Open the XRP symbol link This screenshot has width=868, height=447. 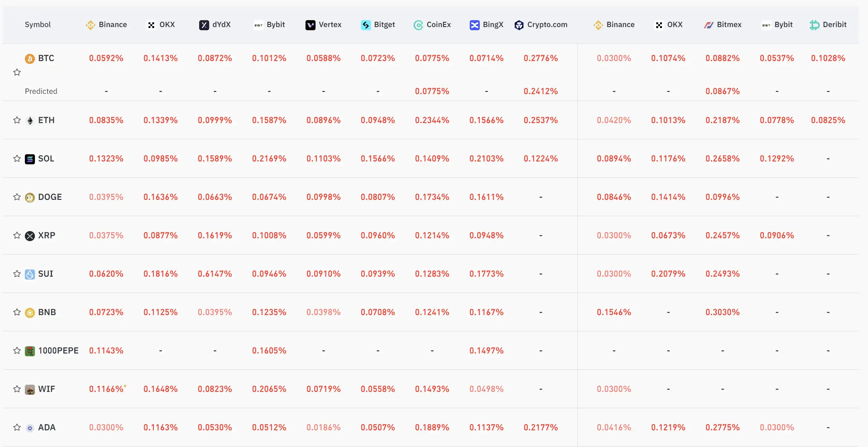(47, 235)
